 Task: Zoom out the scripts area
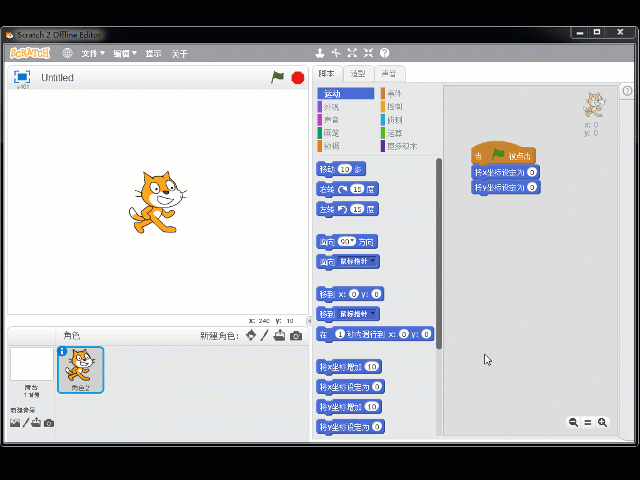[x=573, y=422]
